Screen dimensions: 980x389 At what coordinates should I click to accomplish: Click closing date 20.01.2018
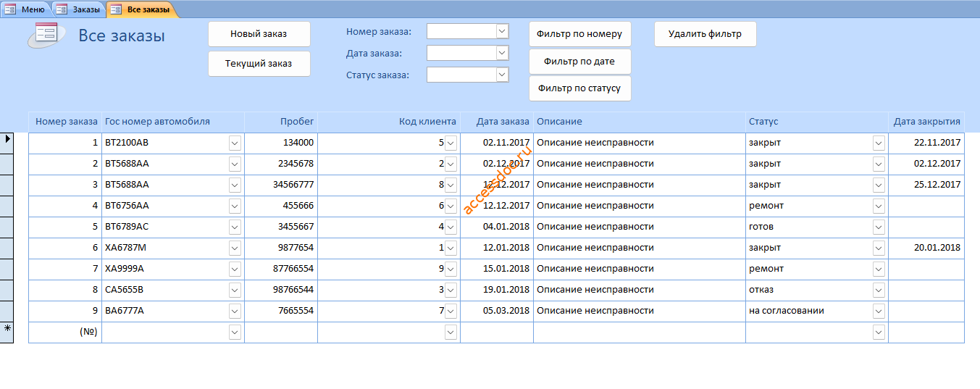click(x=926, y=248)
